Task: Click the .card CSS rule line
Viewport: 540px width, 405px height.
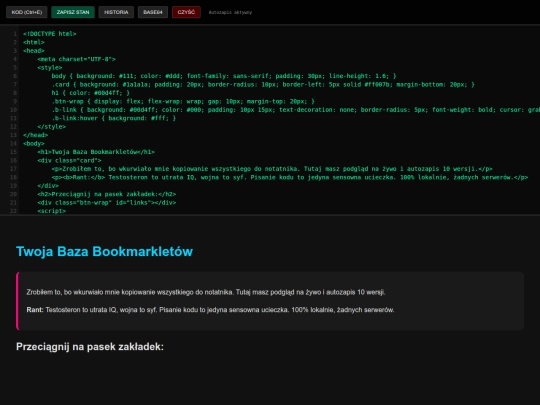Action: (263, 84)
